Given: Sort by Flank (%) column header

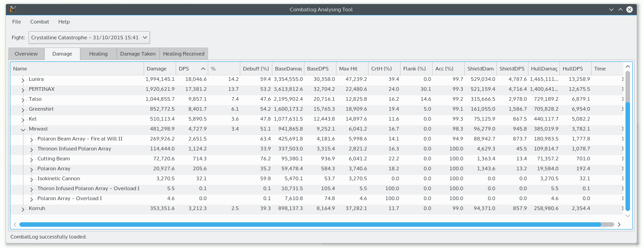Looking at the screenshot, I should 416,69.
